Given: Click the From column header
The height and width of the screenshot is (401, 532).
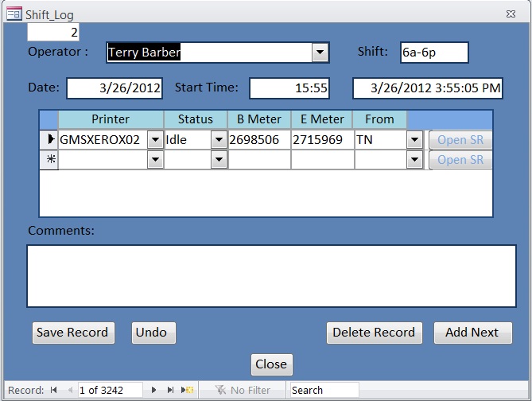Looking at the screenshot, I should click(x=379, y=119).
